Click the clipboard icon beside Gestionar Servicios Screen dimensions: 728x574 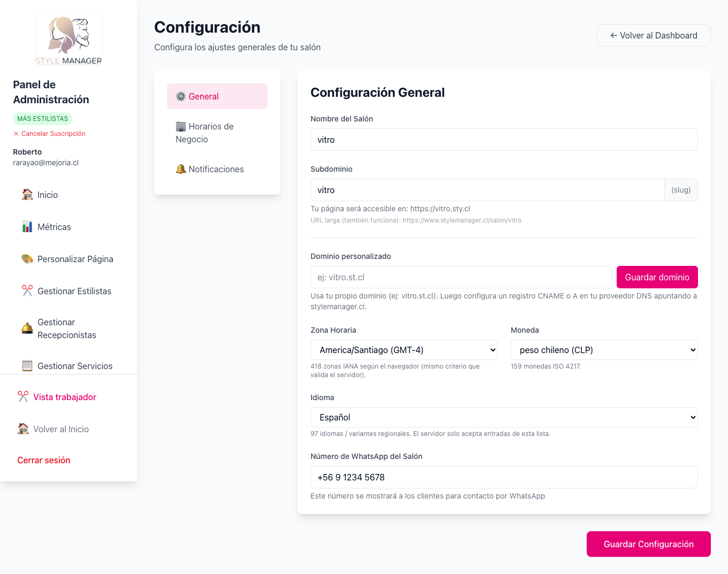[27, 365]
